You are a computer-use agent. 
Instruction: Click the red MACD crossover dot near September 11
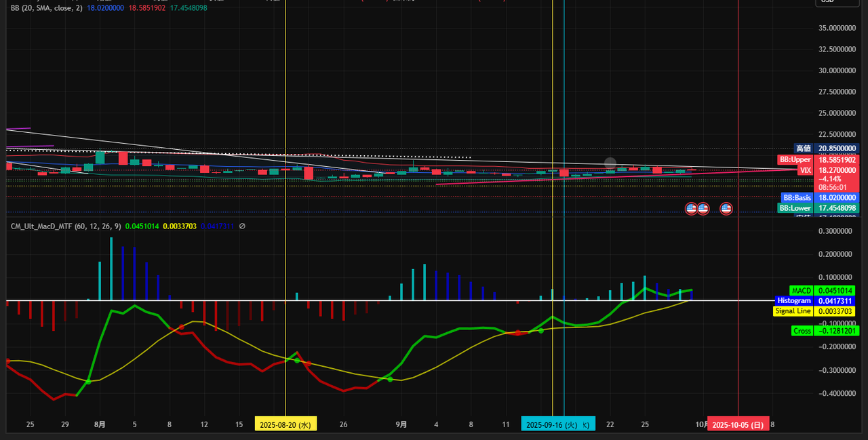(518, 333)
